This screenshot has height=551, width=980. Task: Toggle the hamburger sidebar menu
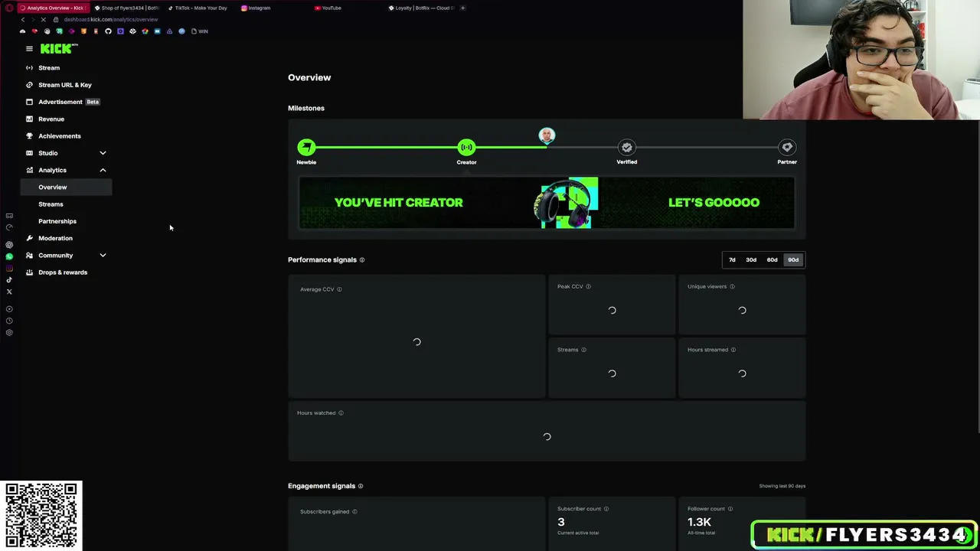(x=29, y=48)
